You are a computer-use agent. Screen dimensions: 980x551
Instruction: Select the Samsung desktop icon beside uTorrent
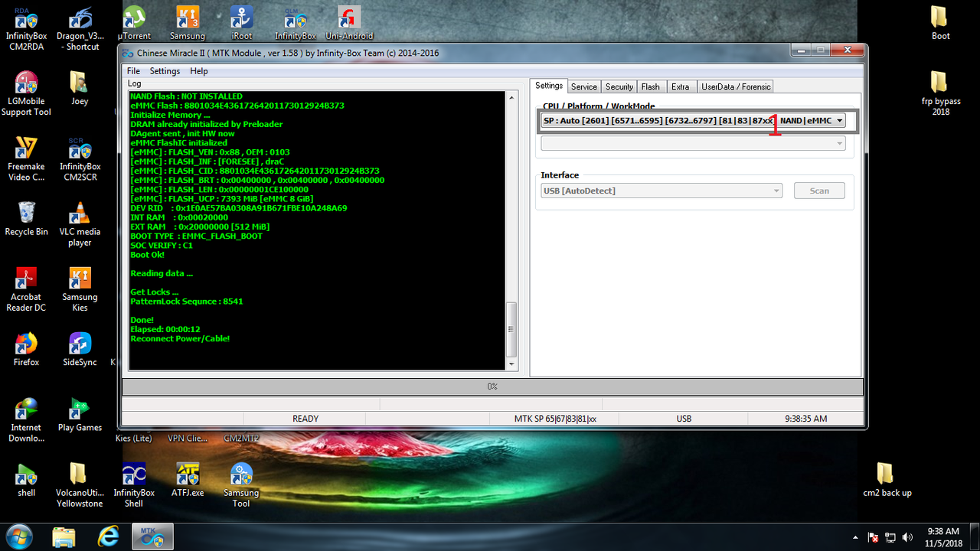[188, 24]
